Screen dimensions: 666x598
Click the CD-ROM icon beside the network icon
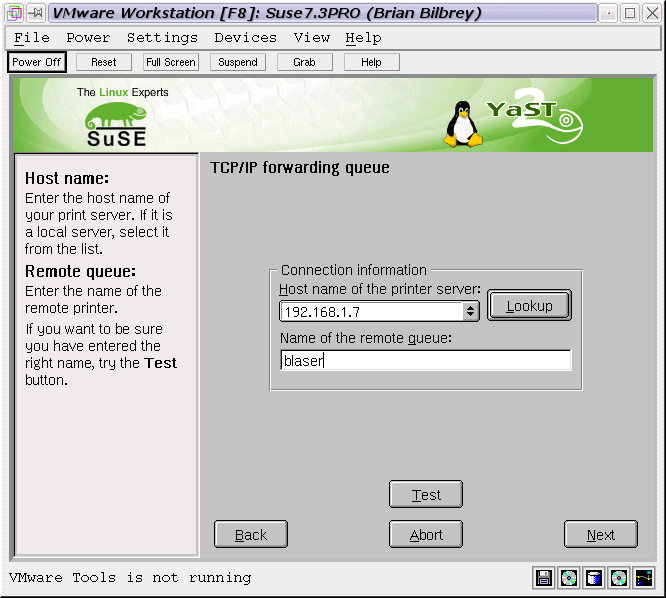pyautogui.click(x=619, y=578)
